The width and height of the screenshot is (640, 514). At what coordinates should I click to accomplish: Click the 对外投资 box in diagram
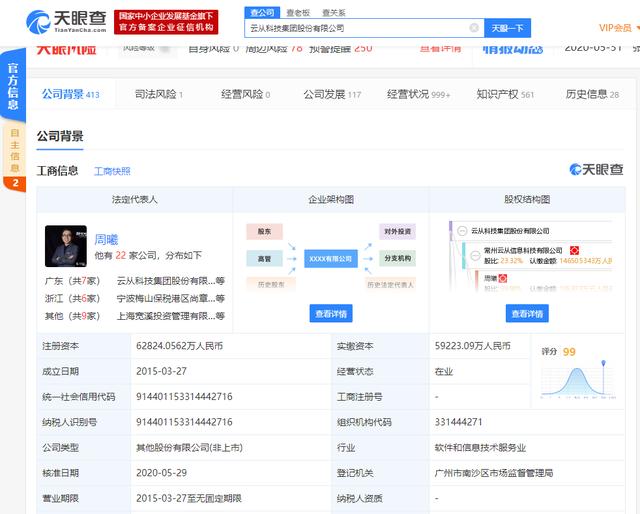click(397, 231)
